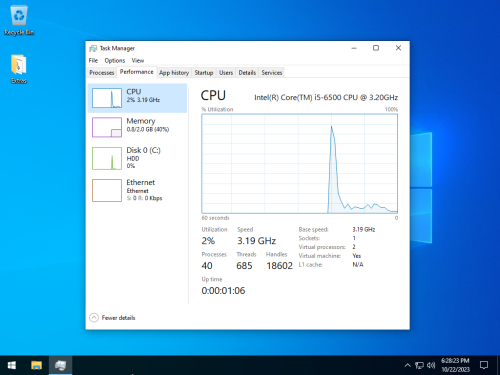The height and width of the screenshot is (375, 500).
Task: Open the Windows Start menu
Action: (x=12, y=365)
